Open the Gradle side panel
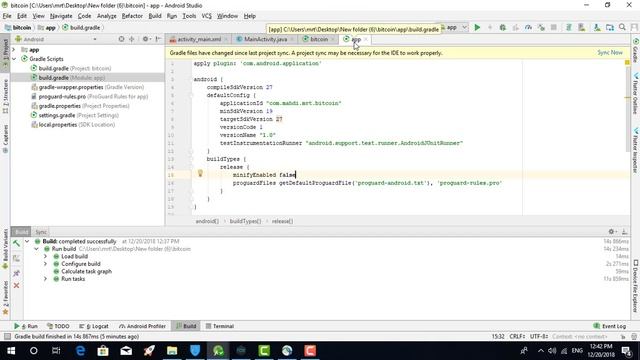This screenshot has height=360, width=640. click(636, 50)
